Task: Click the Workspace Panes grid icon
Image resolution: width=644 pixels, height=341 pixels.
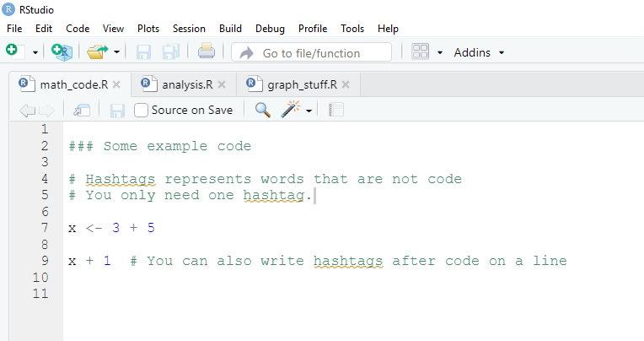Action: pyautogui.click(x=421, y=52)
